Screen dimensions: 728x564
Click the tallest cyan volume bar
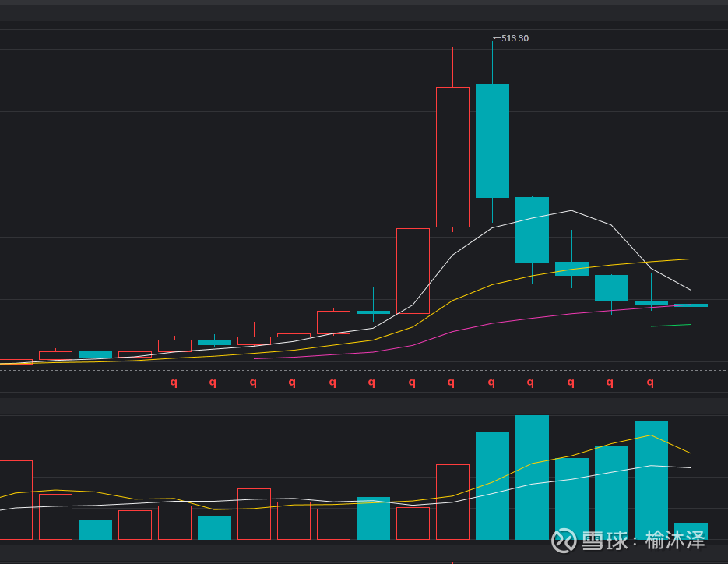532,477
